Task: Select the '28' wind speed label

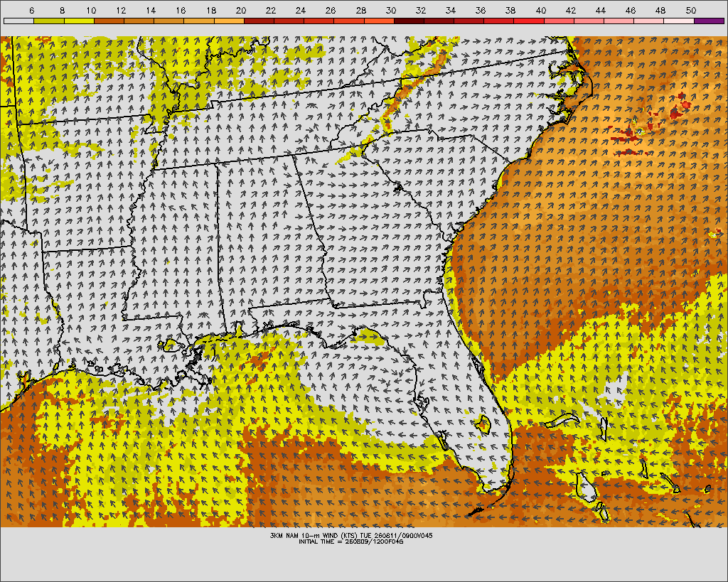Action: [360, 10]
